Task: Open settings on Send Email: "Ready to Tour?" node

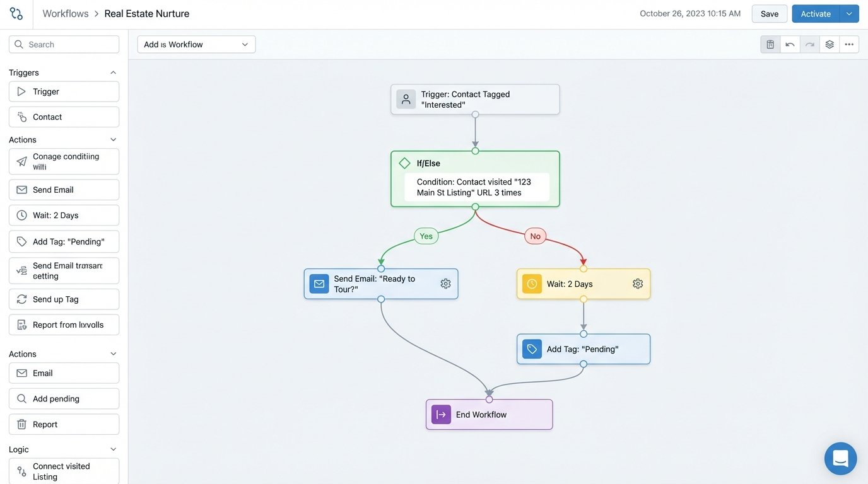Action: [x=445, y=284]
